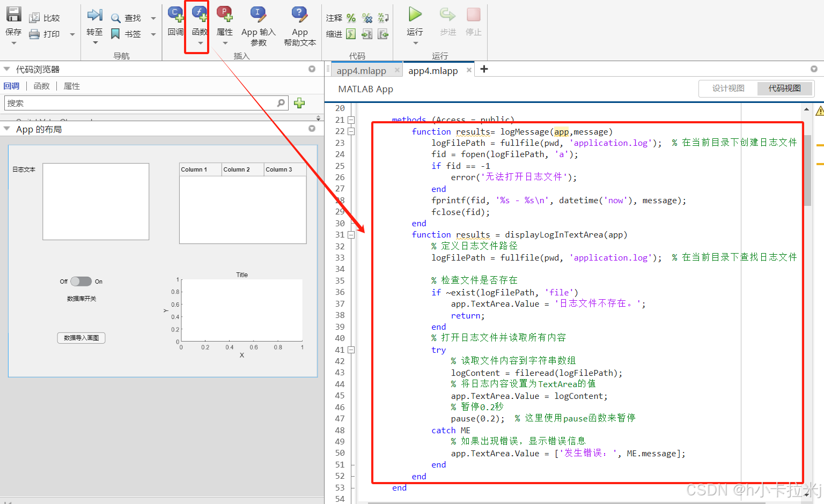Switch to Design View (设计视图)
The image size is (824, 504).
(x=728, y=88)
